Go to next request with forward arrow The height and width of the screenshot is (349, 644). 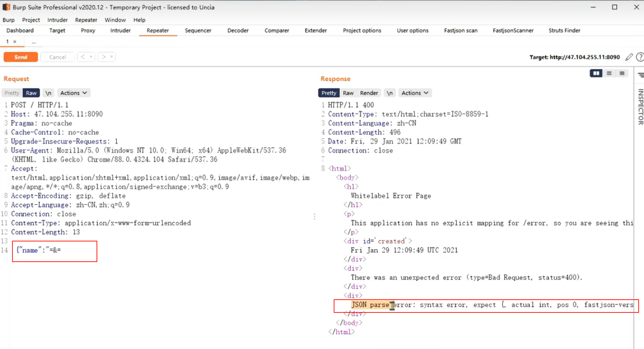[104, 57]
